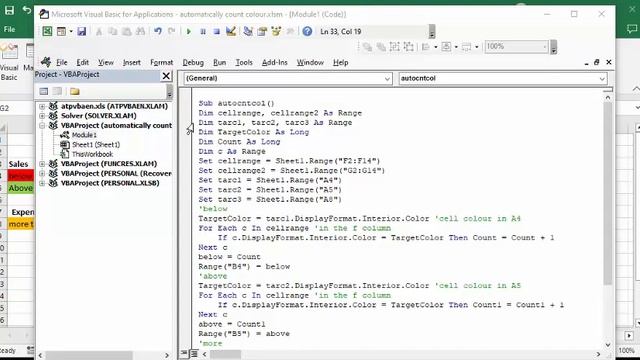Open the Center dropdown arrow in UserForm toolbar

pyautogui.click(x=456, y=47)
